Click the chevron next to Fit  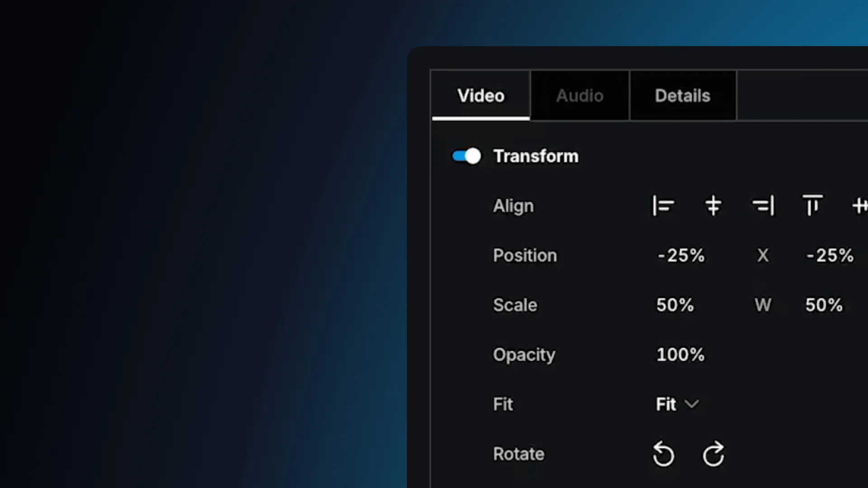click(692, 404)
